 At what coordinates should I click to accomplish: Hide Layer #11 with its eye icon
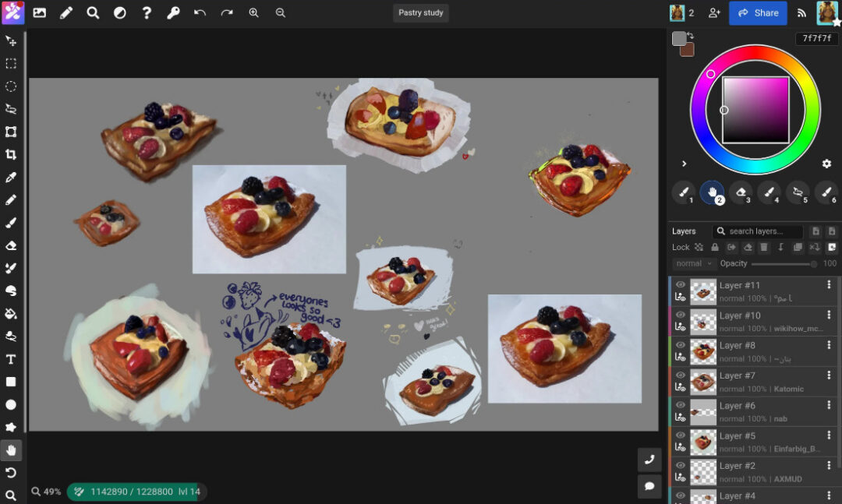[x=681, y=285]
